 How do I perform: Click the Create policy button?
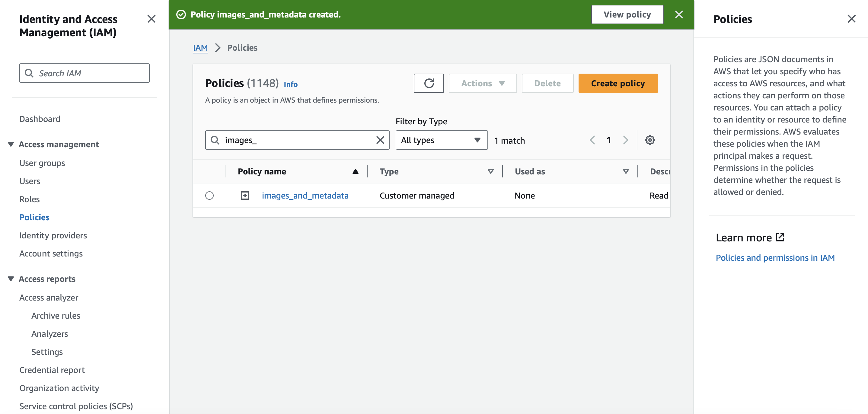618,83
